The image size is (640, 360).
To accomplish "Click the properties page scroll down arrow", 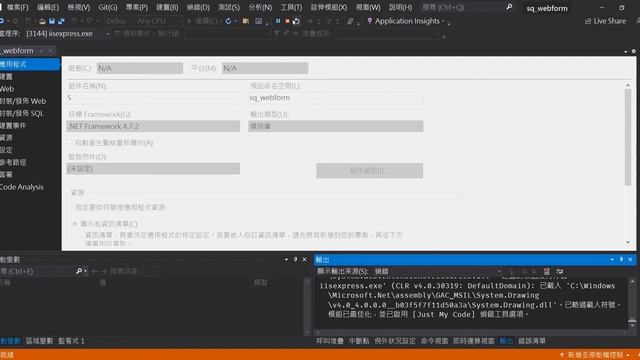I will (x=628, y=242).
